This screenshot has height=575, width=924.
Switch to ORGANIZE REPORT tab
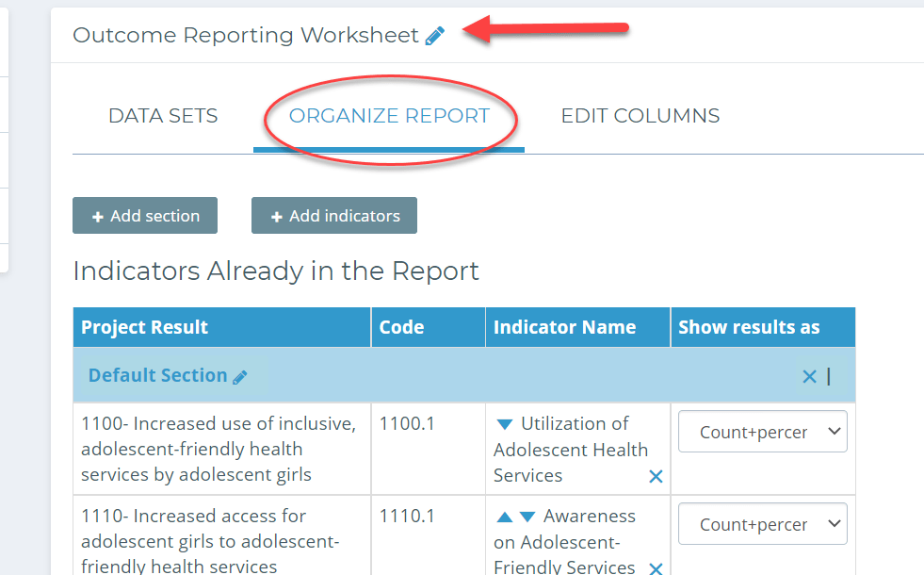[x=389, y=116]
